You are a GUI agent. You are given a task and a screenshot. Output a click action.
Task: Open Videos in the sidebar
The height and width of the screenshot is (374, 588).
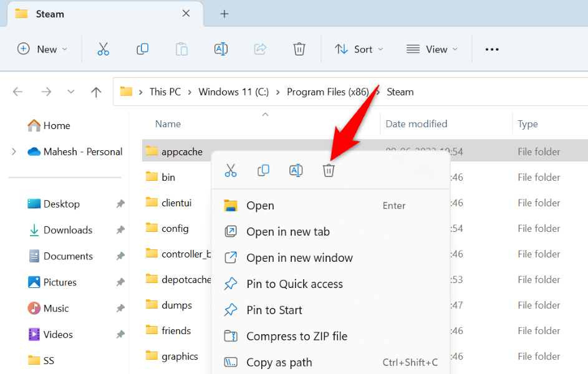(51, 334)
